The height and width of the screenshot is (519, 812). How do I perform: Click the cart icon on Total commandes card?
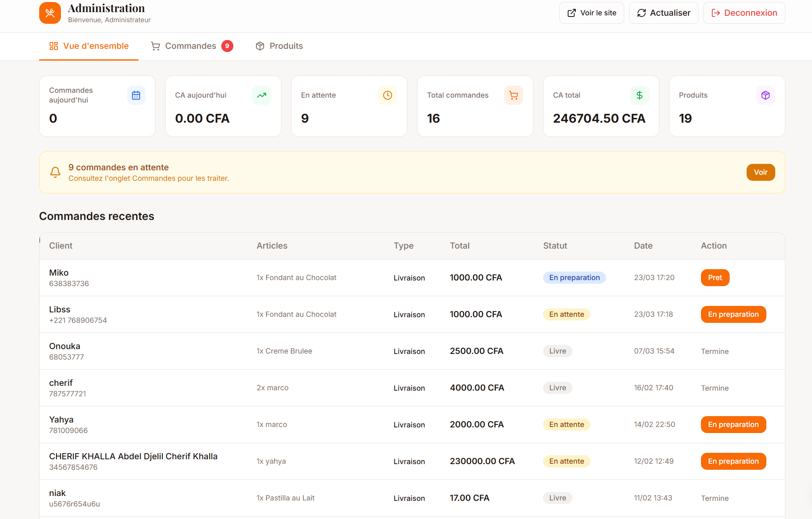coord(513,95)
